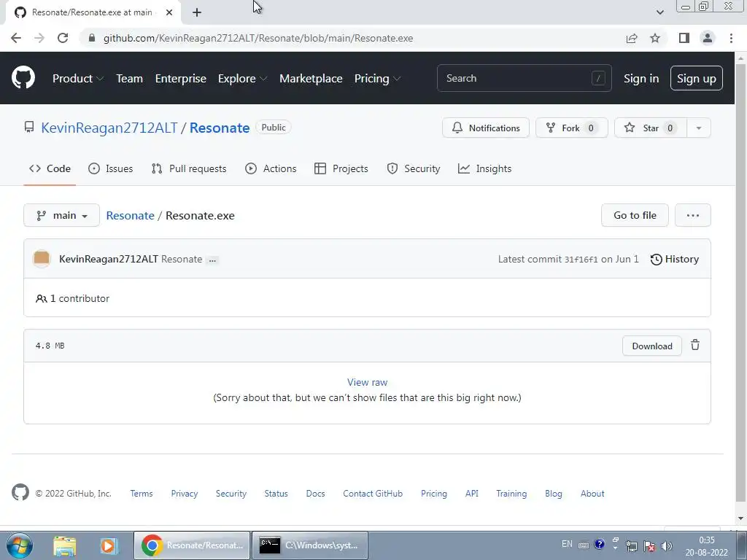Open the Actions tab

[271, 168]
